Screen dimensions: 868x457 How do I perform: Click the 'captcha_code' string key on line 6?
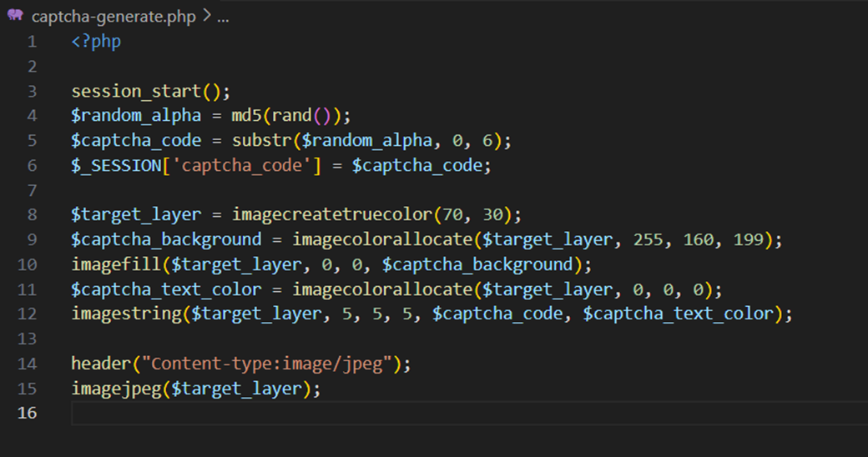tap(242, 165)
